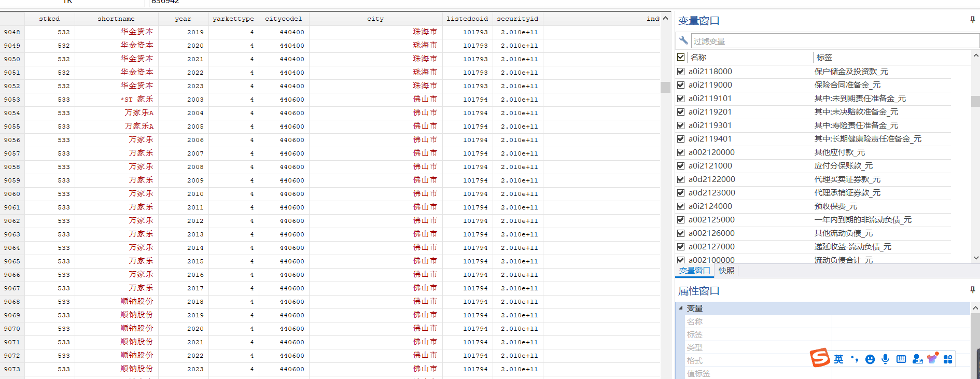Click the 名称 property value field
Image resolution: width=980 pixels, height=379 pixels.
click(901, 321)
